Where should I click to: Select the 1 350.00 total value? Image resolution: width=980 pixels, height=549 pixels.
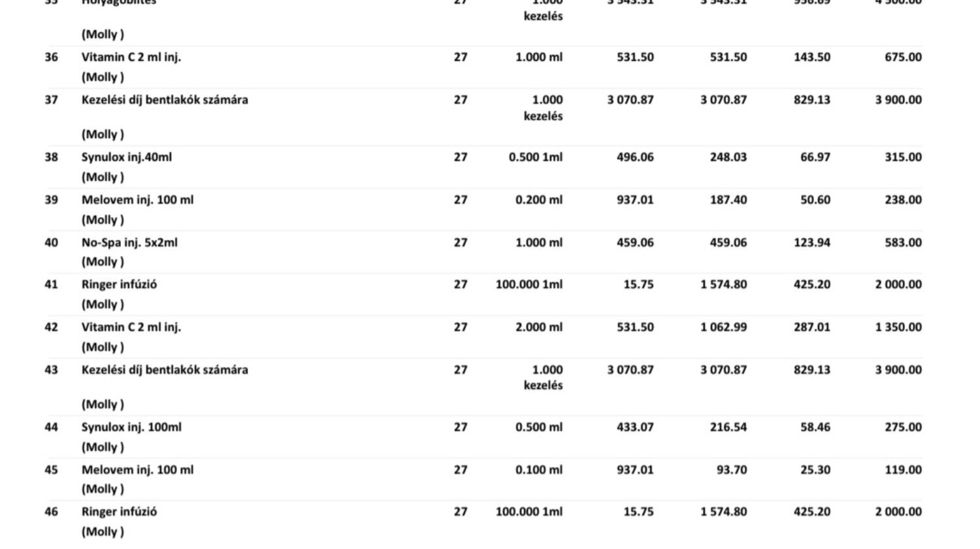coord(898,327)
